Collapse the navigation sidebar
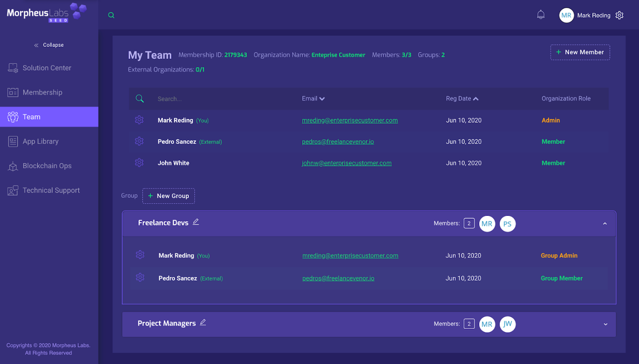The image size is (639, 364). click(48, 44)
